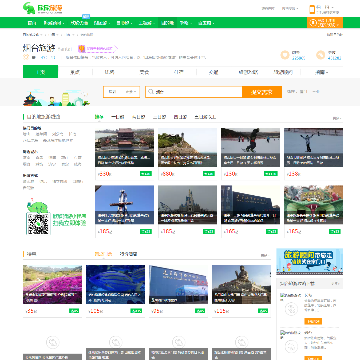Select the green highlighted tab in the tab row
The width and height of the screenshot is (360, 360).
40,72
